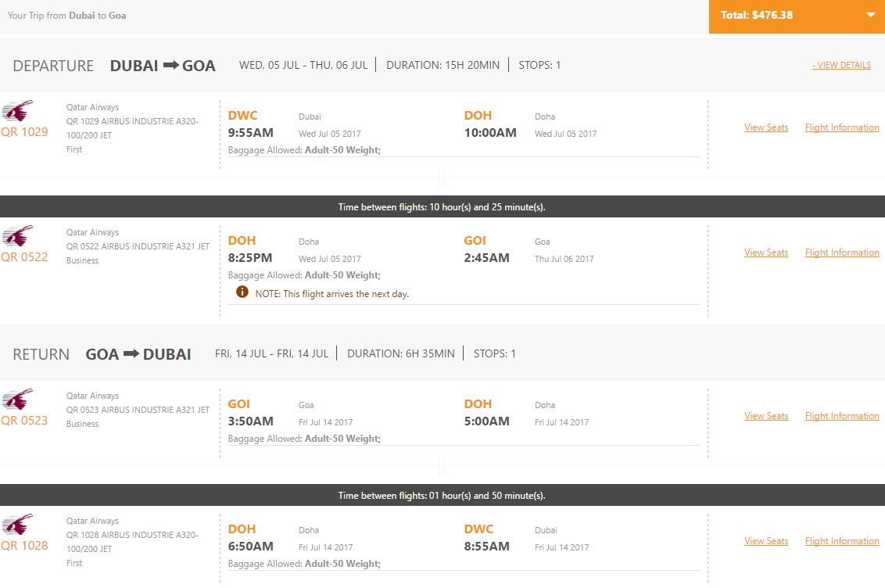Click 8:55AM arrival time in Dubai
Viewport: 885px width, 588px height.
coord(486,547)
